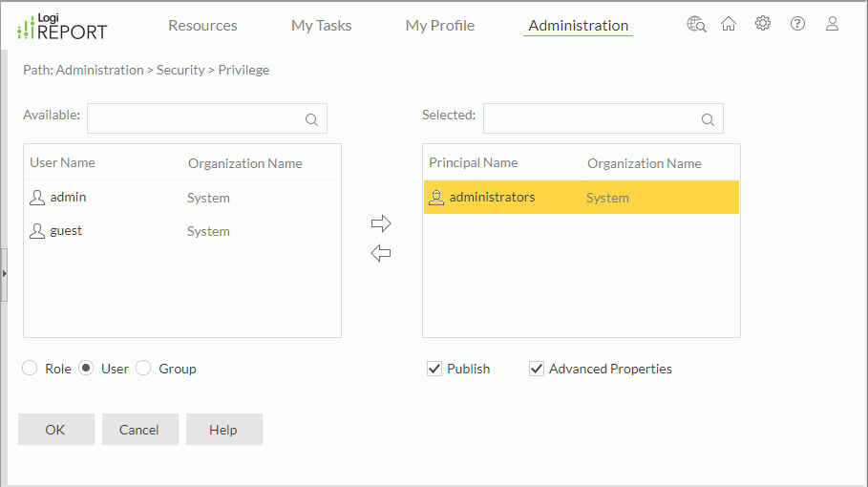Screen dimensions: 868x487
Task: Click the search icon in Available field
Action: tap(311, 119)
